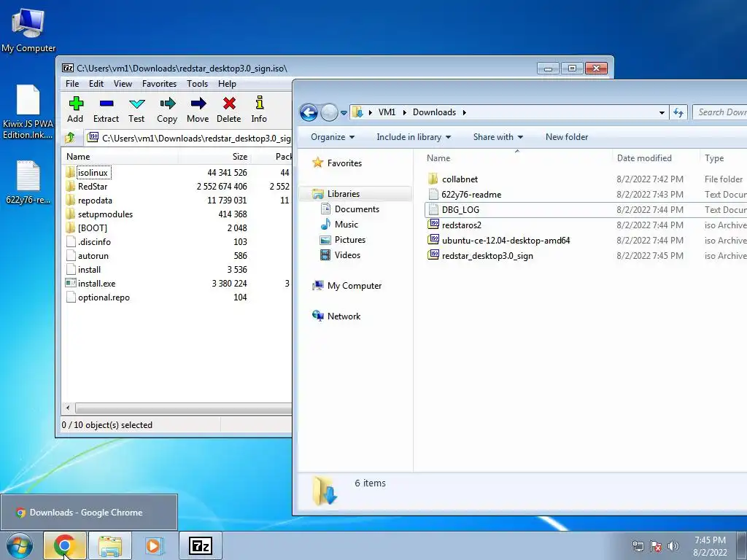Image resolution: width=747 pixels, height=560 pixels.
Task: Open the Share with dropdown
Action: [x=498, y=136]
